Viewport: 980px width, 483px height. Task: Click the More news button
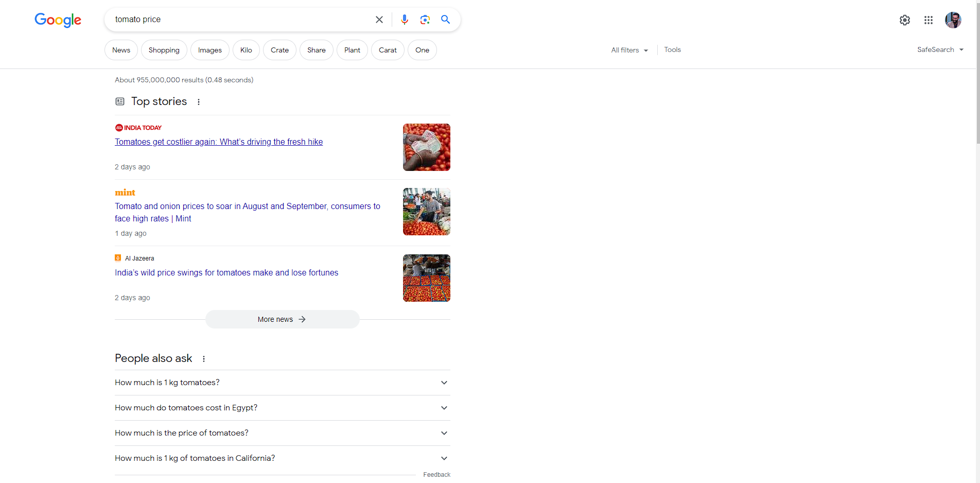pos(282,319)
